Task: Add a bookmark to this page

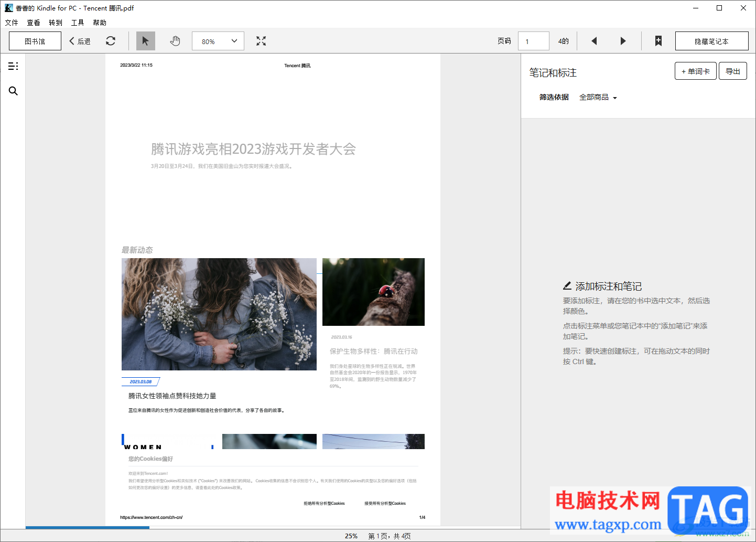Action: (658, 41)
